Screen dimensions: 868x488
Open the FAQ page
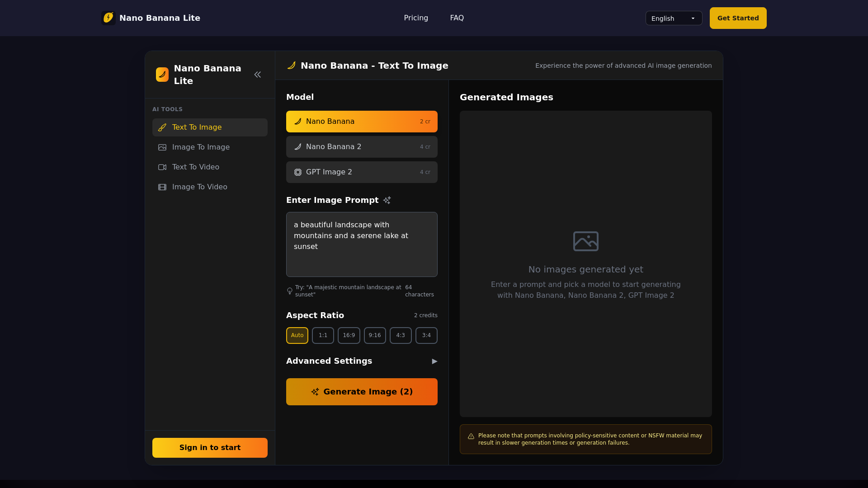point(457,18)
